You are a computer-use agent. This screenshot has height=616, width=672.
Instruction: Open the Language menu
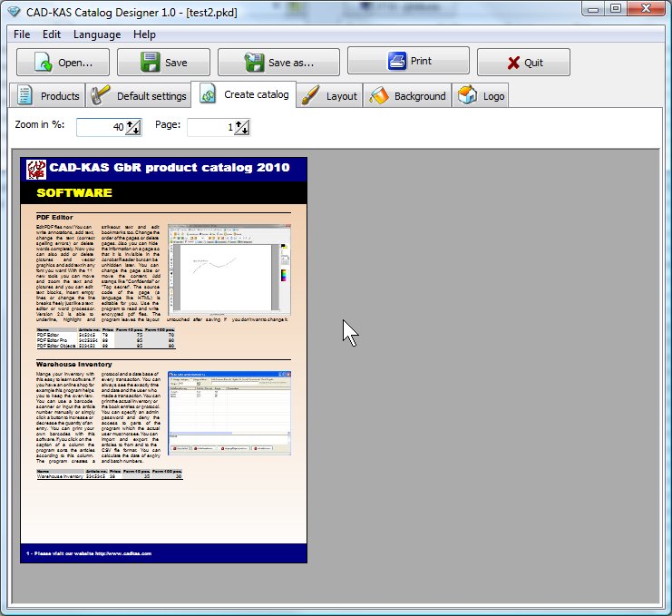pyautogui.click(x=97, y=34)
